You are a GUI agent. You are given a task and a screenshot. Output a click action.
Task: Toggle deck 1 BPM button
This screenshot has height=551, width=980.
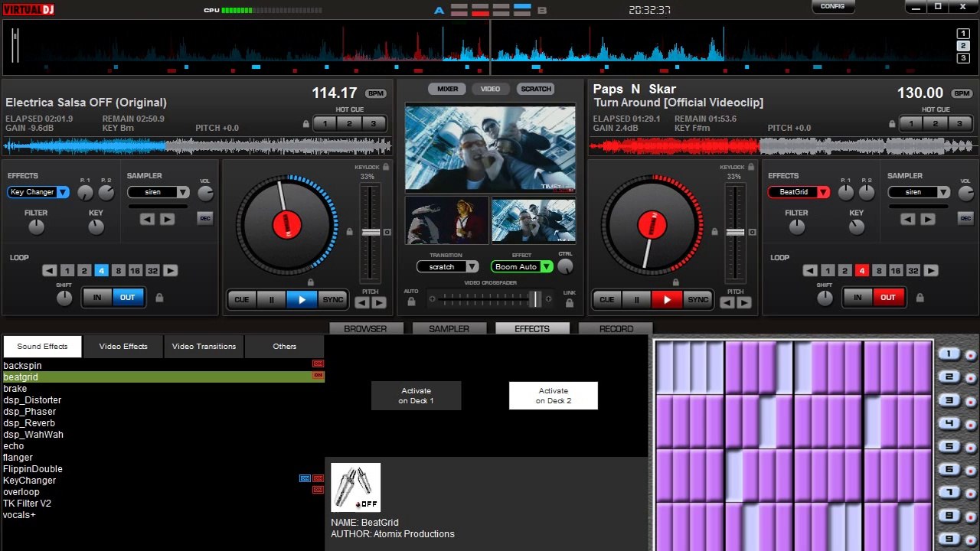(375, 93)
